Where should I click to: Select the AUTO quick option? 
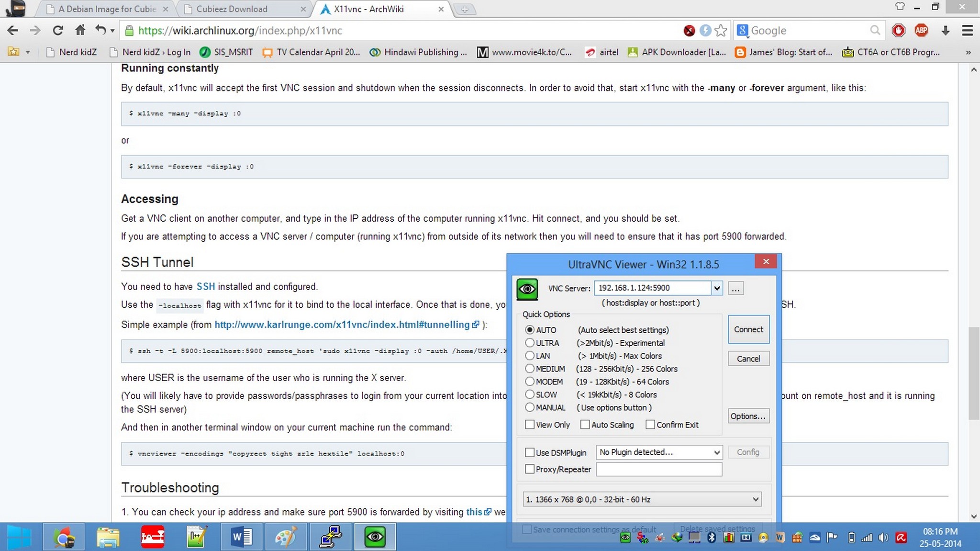pos(529,330)
